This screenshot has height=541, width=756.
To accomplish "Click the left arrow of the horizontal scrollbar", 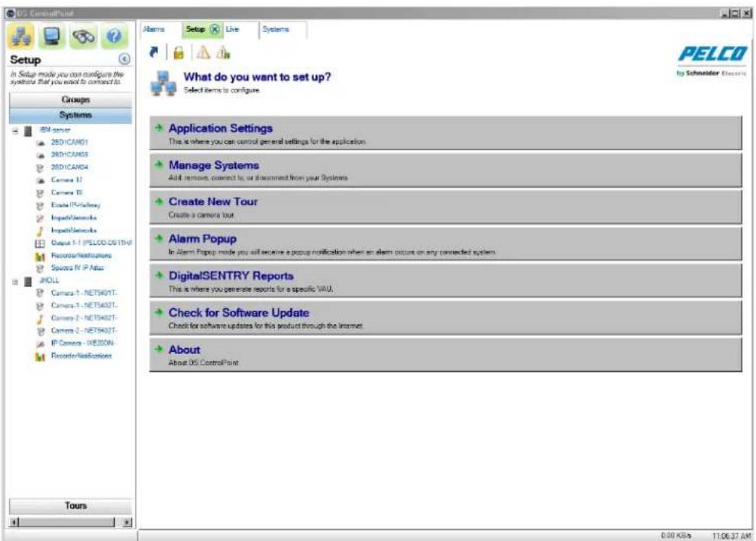I will [x=15, y=522].
